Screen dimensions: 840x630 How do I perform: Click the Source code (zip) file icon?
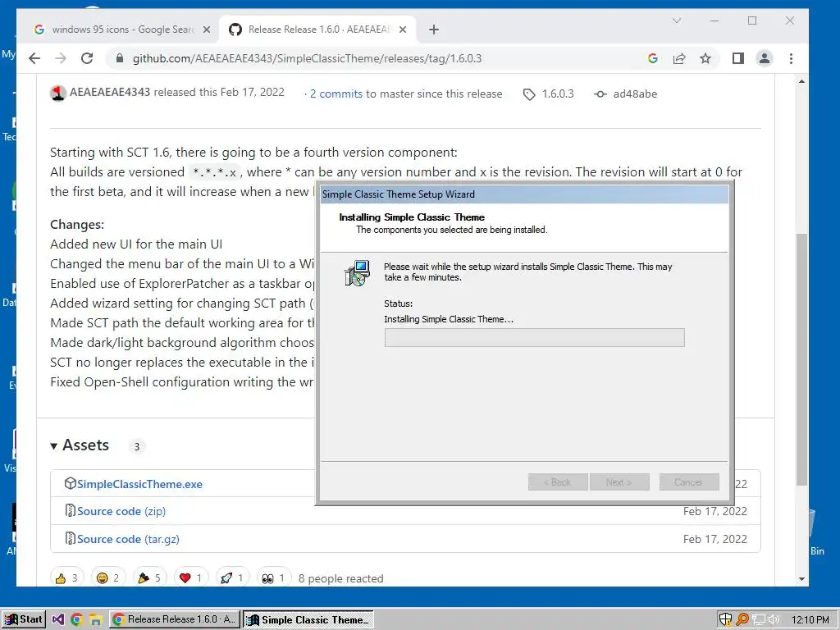71,510
